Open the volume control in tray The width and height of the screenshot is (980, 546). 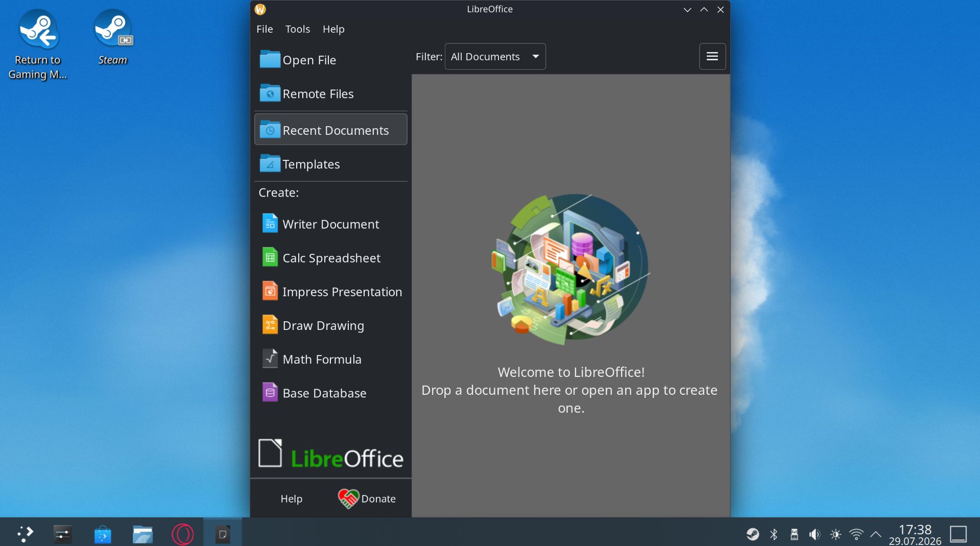pos(815,534)
